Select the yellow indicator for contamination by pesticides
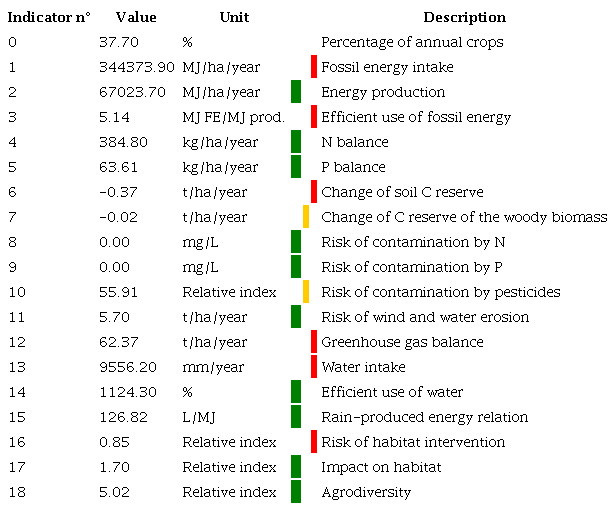This screenshot has width=616, height=508. click(x=305, y=292)
